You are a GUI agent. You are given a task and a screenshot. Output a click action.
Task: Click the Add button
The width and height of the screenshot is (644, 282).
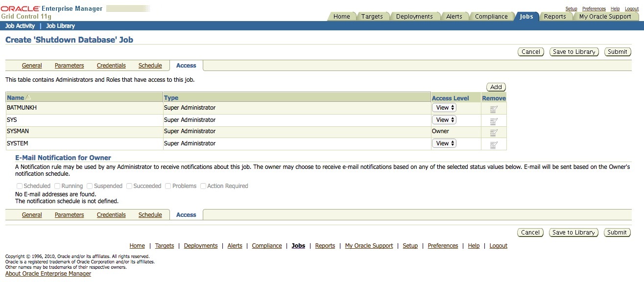point(496,87)
